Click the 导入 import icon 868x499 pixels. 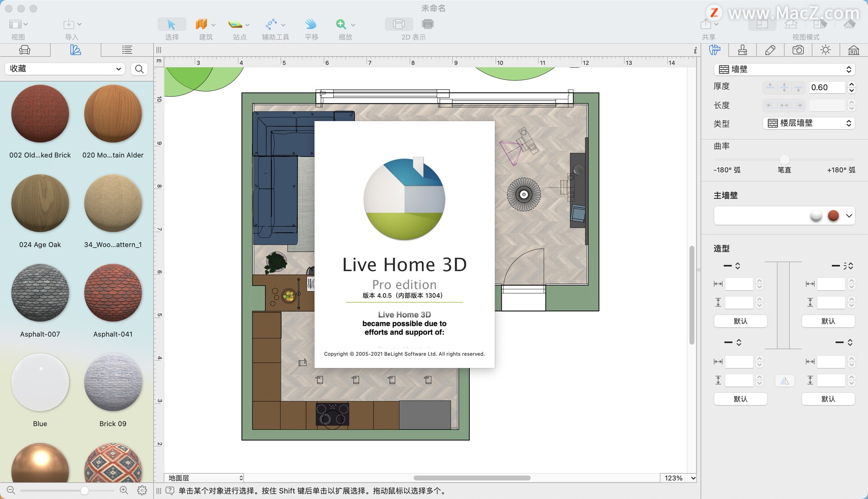pyautogui.click(x=69, y=24)
